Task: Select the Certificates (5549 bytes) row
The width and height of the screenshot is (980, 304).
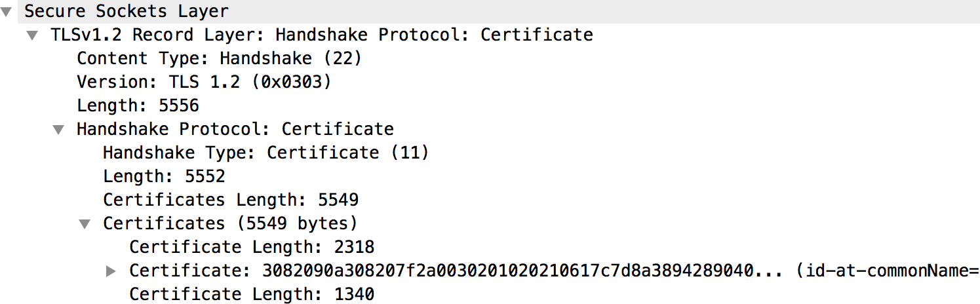Action: (229, 223)
